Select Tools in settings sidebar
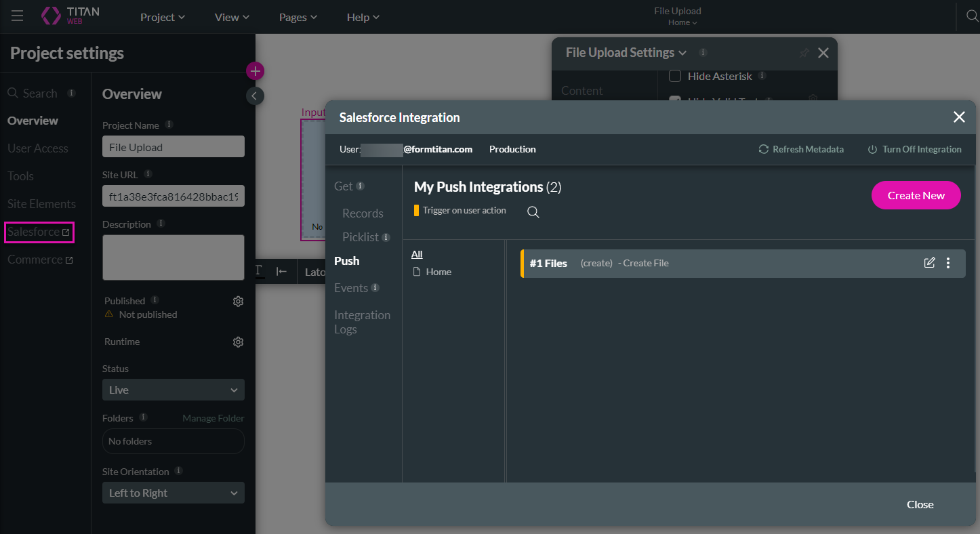 point(21,176)
